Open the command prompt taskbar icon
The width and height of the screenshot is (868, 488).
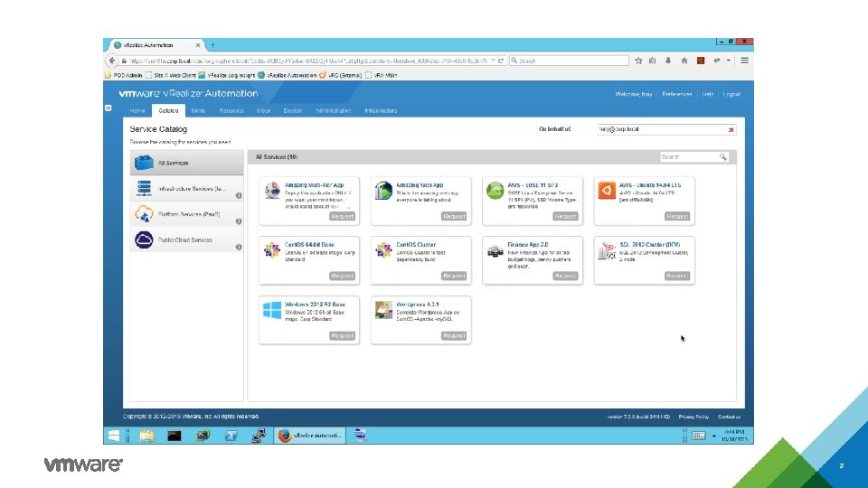[175, 436]
